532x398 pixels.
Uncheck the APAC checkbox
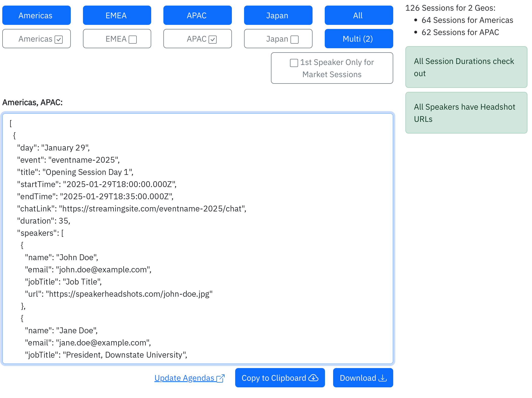click(x=213, y=39)
